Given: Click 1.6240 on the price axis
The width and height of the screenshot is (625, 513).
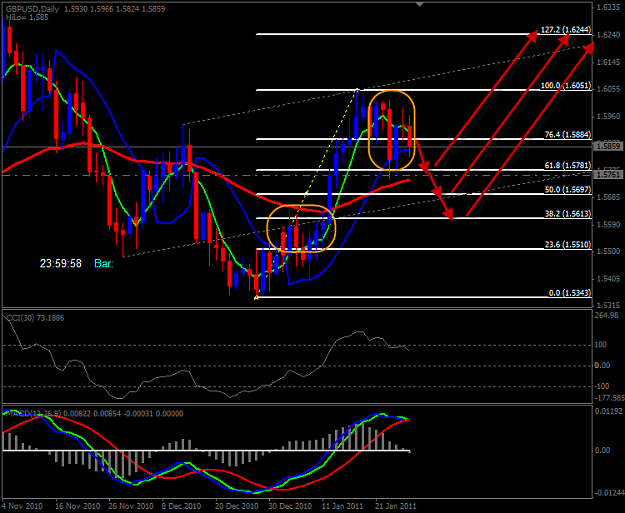Looking at the screenshot, I should click(x=609, y=35).
